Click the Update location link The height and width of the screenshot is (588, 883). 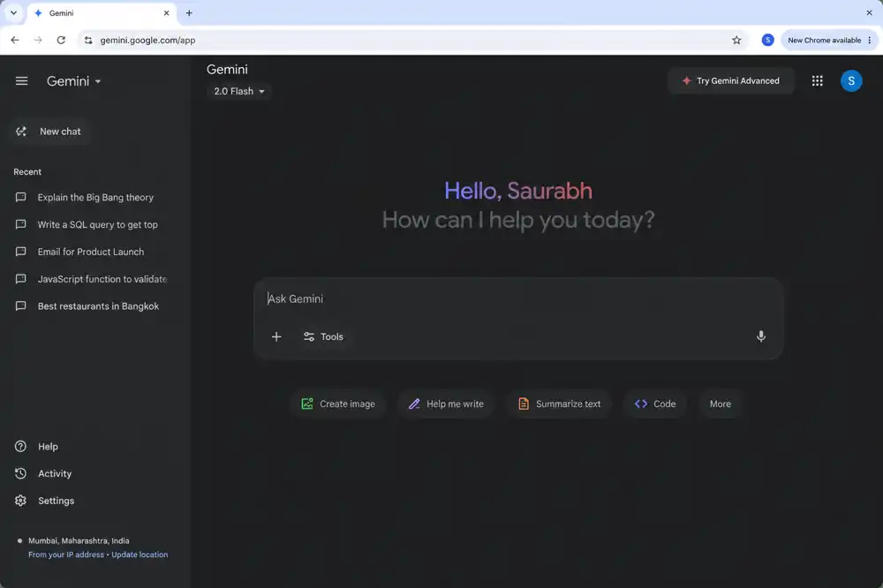click(140, 554)
